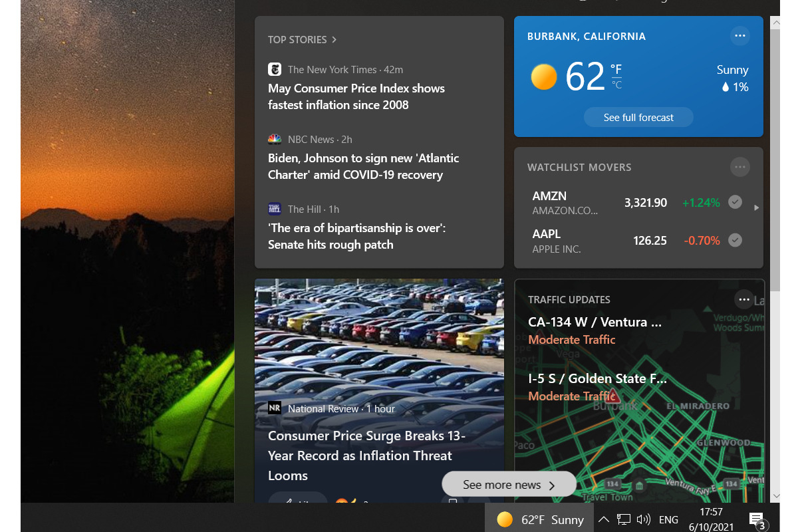Open the ENG language indicator menu
The width and height of the screenshot is (798, 532).
668,519
